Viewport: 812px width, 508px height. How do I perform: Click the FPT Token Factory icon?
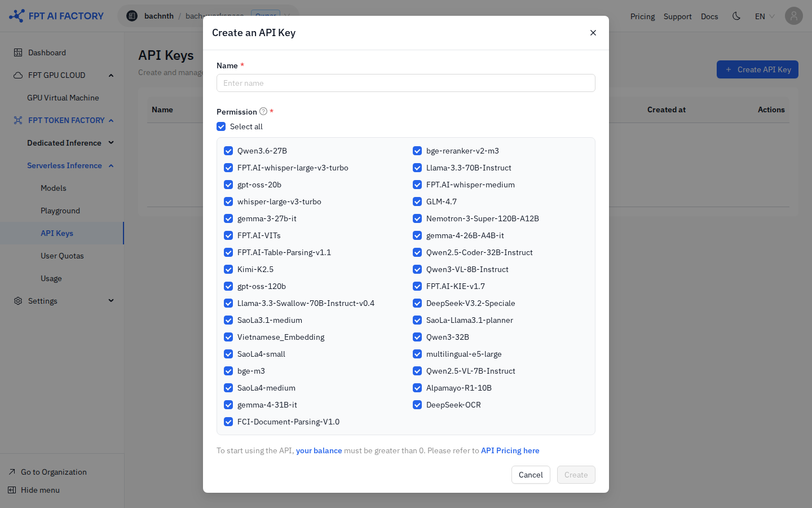[x=18, y=120]
